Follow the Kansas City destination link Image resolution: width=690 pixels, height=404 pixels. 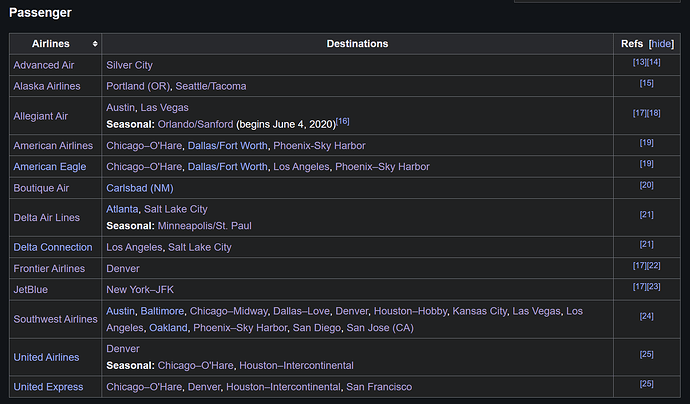pyautogui.click(x=480, y=311)
